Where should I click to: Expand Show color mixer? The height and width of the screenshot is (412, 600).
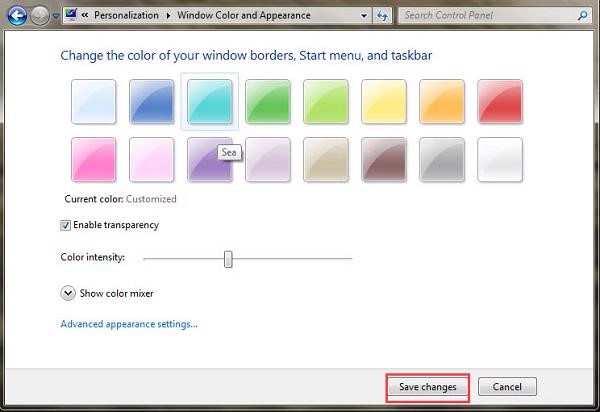click(68, 293)
